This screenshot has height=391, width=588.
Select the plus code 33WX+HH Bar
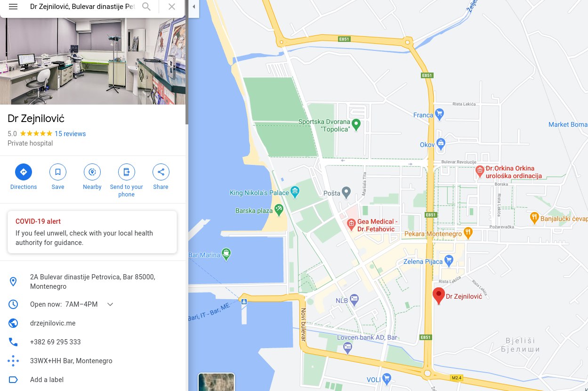tap(71, 361)
